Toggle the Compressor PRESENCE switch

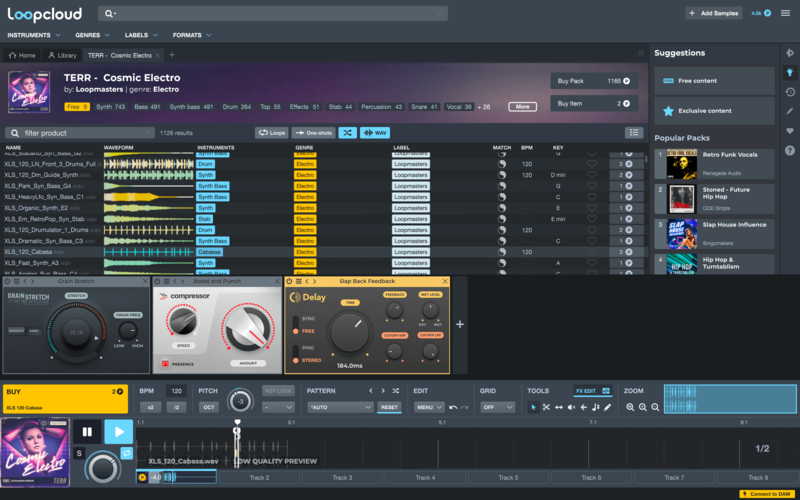point(165,365)
